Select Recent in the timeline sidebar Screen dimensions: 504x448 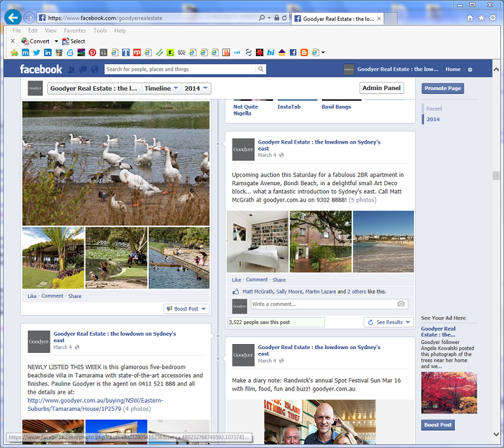tap(434, 108)
